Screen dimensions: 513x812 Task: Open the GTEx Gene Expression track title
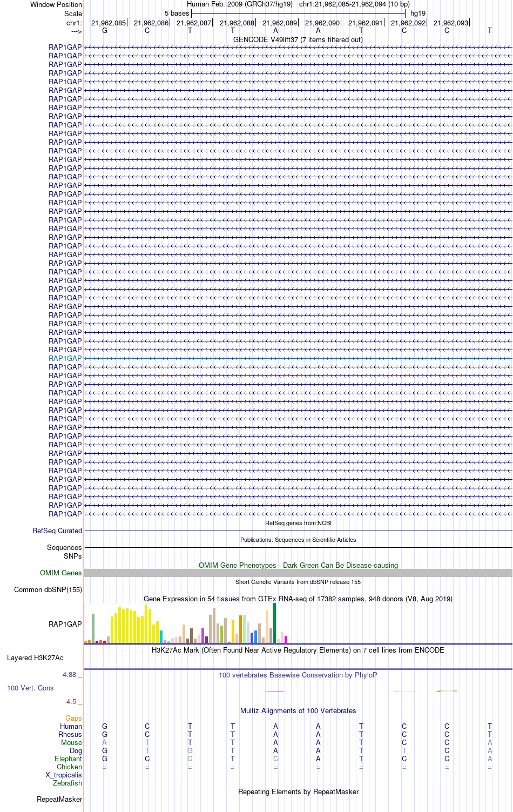pyautogui.click(x=298, y=599)
